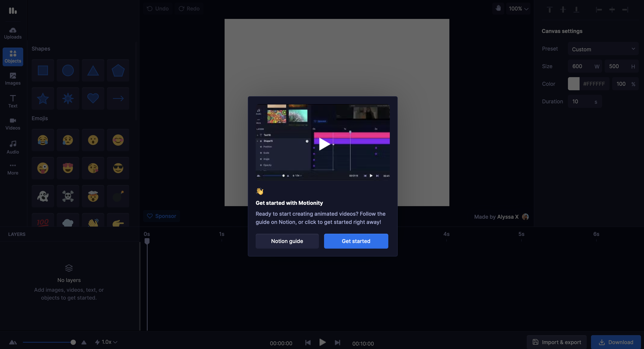Viewport: 644px width, 349px height.
Task: Open the Text tool panel
Action: [13, 101]
